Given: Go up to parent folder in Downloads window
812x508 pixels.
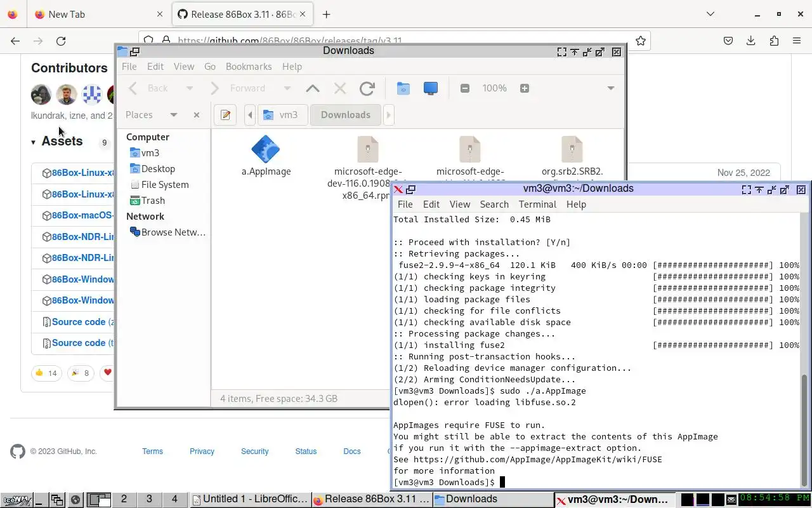Looking at the screenshot, I should click(313, 88).
